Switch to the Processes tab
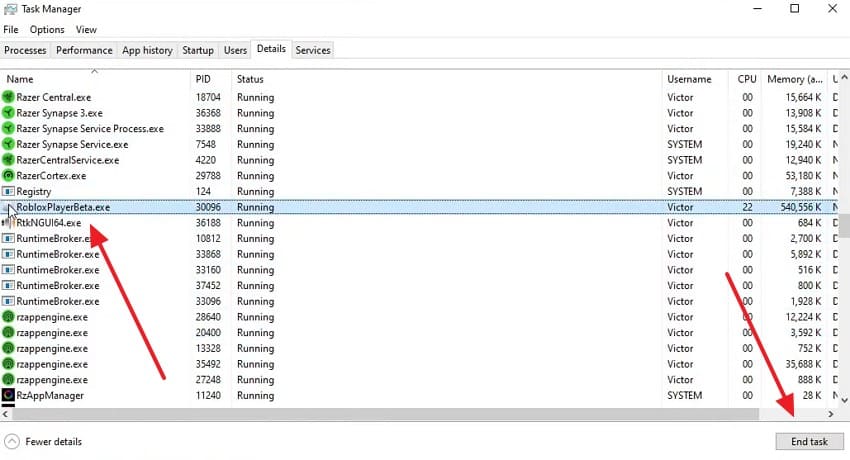 coord(25,50)
